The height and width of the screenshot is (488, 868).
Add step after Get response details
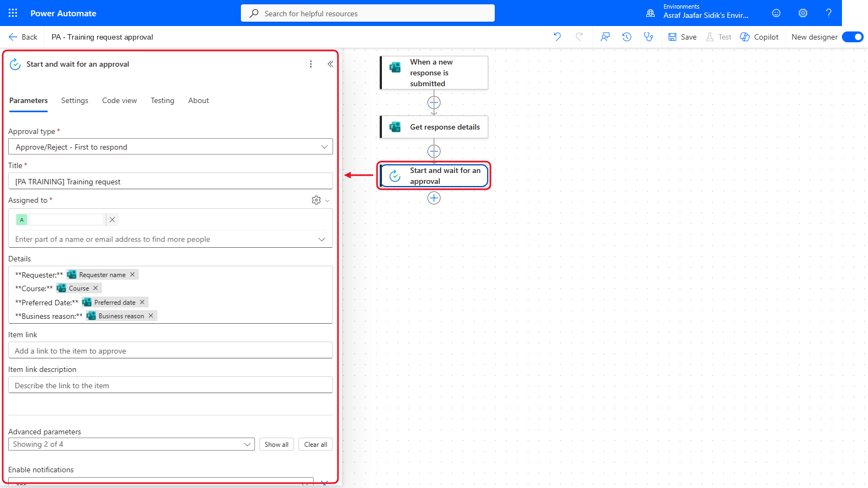(x=434, y=151)
